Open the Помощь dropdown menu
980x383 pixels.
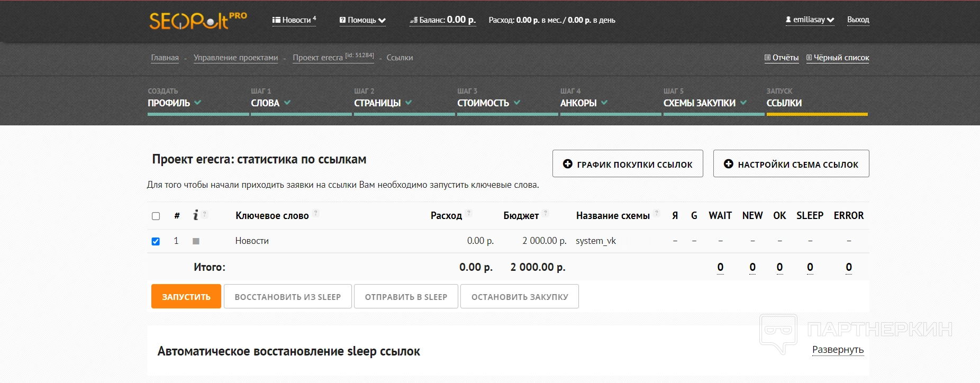pyautogui.click(x=362, y=20)
